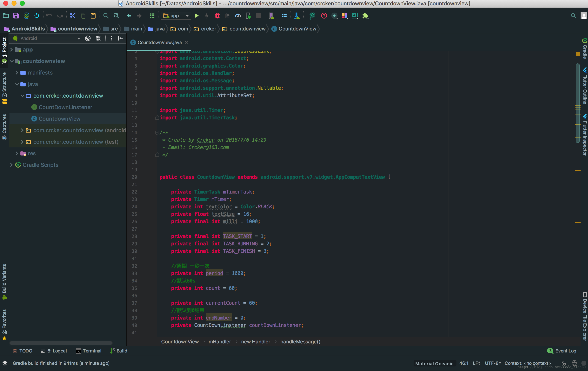This screenshot has height=371, width=588.
Task: Toggle the Structure tool window
Action: click(4, 85)
